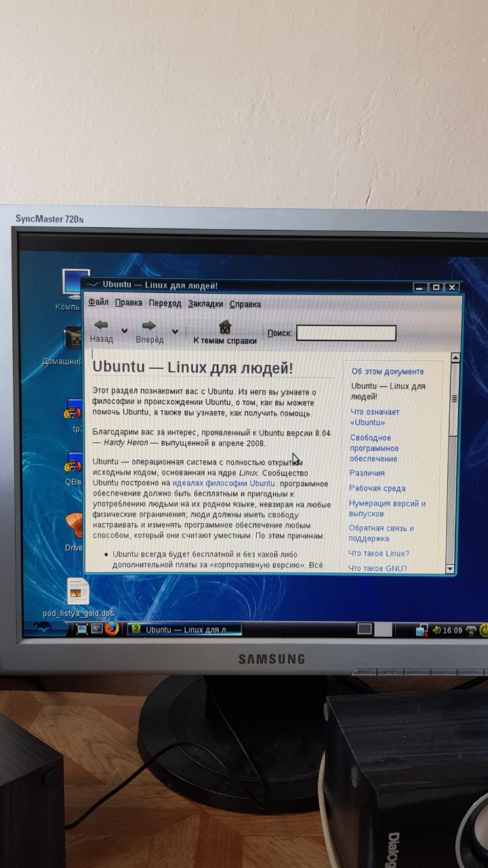This screenshot has width=488, height=868.
Task: Click the scrollbar up arrow
Action: click(455, 358)
